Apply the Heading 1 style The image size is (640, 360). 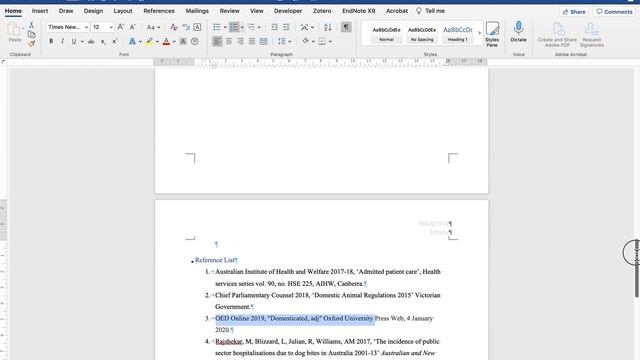point(458,33)
